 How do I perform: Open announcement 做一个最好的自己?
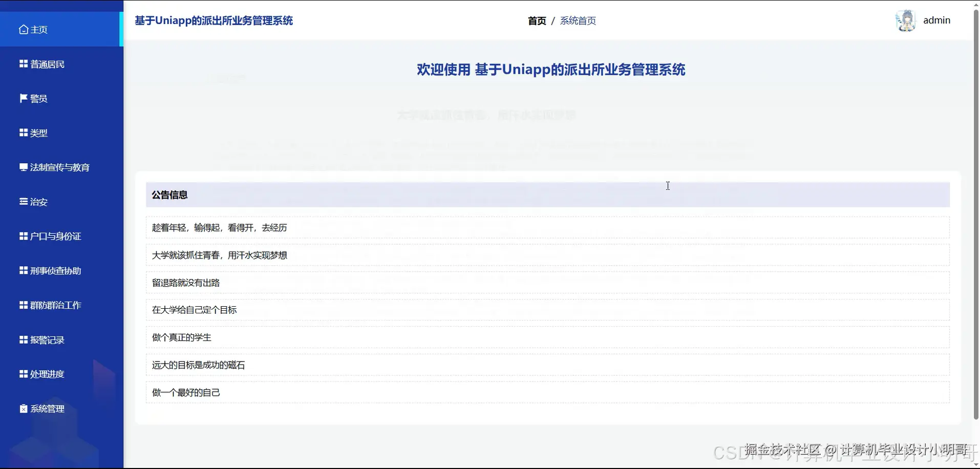[547, 392]
